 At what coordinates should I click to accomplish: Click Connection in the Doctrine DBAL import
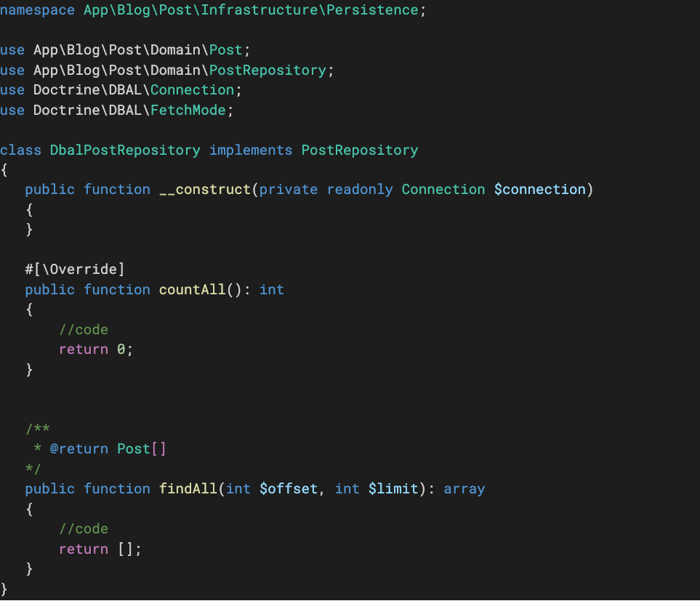pos(192,90)
